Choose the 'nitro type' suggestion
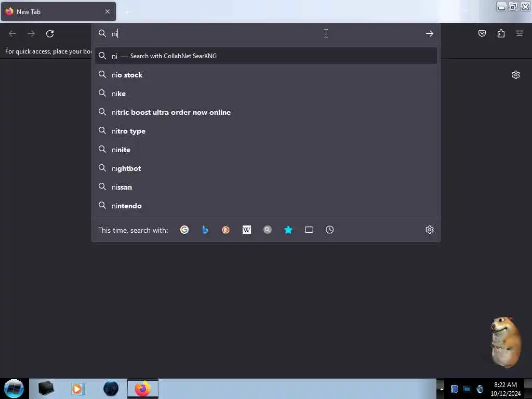 coord(266,130)
